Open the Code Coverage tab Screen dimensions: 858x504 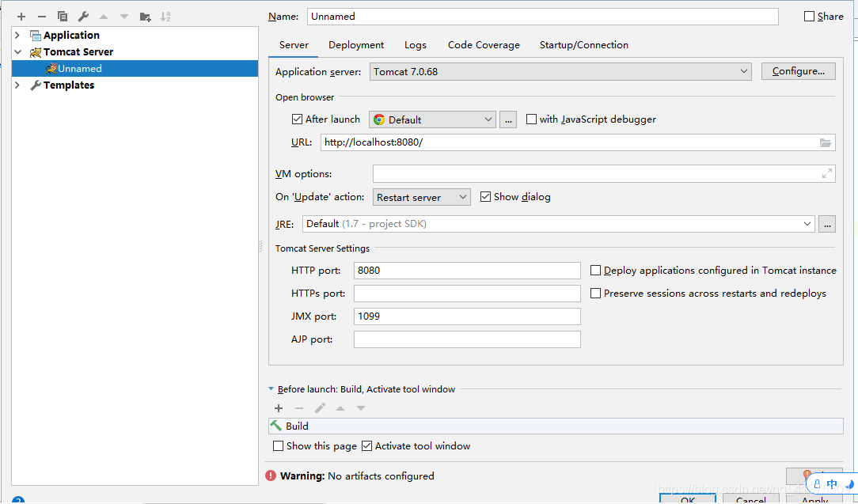coord(484,45)
